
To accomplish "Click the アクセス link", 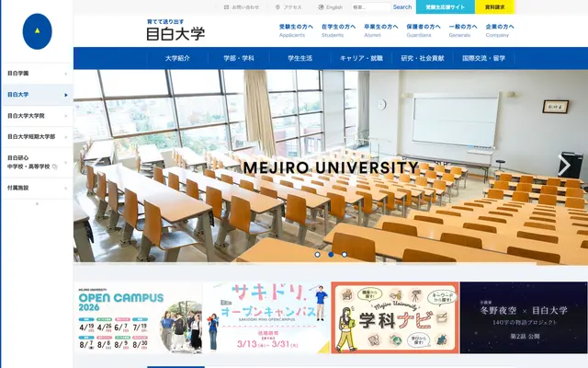I will (x=288, y=7).
